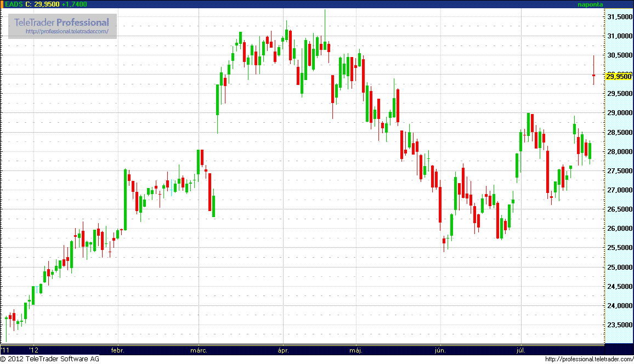
Task: Click the +1,7400 price change value
Action: [x=74, y=4]
